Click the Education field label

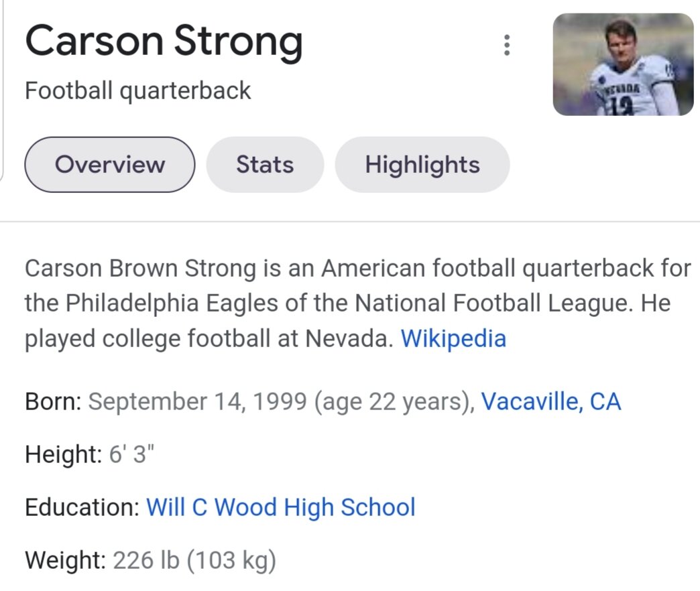coord(82,507)
